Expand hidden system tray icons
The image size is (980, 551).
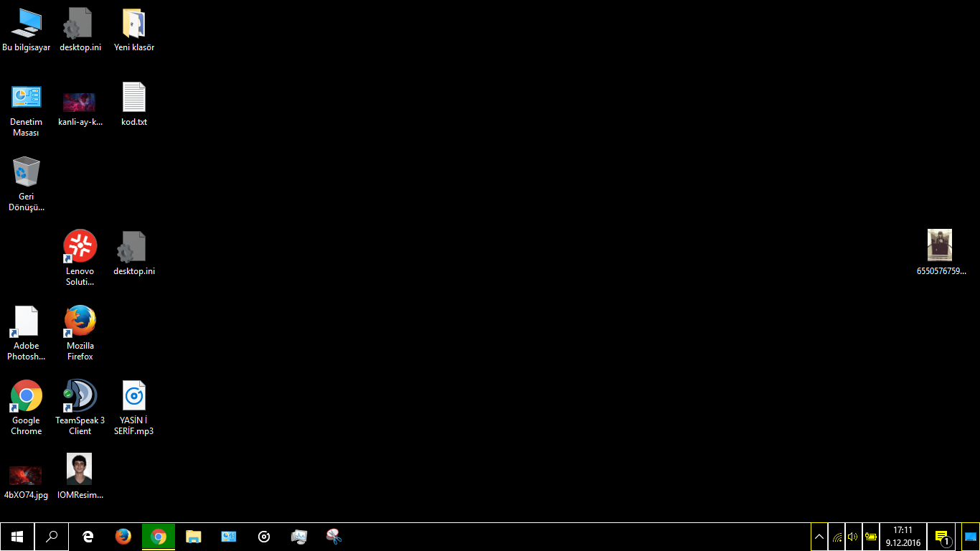click(x=819, y=537)
